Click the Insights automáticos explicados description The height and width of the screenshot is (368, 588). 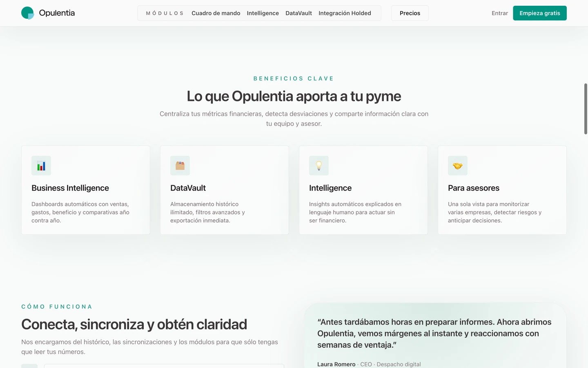pyautogui.click(x=355, y=212)
